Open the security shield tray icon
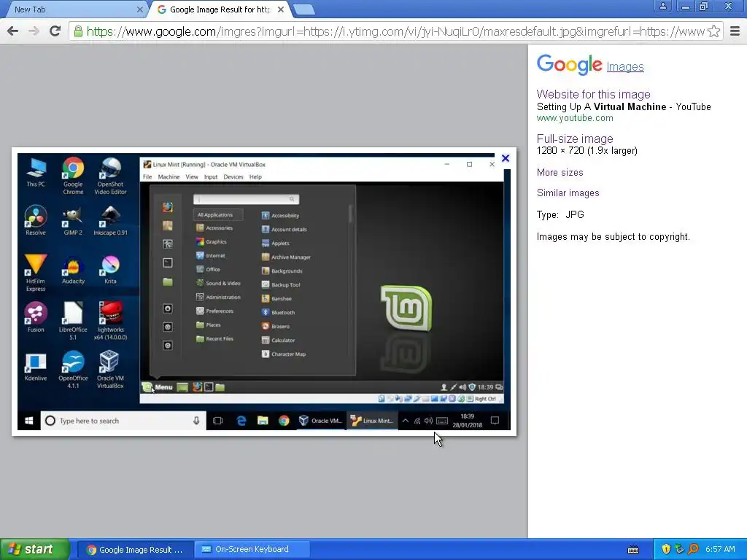The image size is (747, 560). (x=666, y=550)
